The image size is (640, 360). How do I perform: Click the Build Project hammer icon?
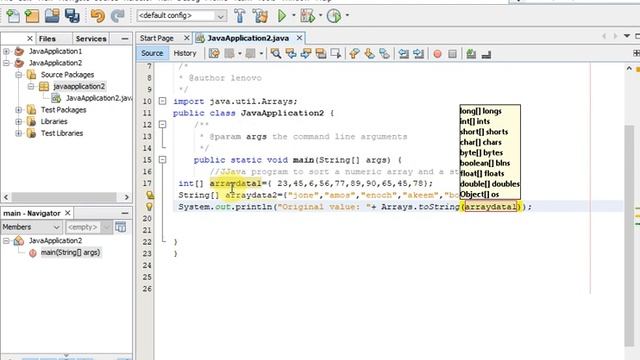click(x=240, y=16)
